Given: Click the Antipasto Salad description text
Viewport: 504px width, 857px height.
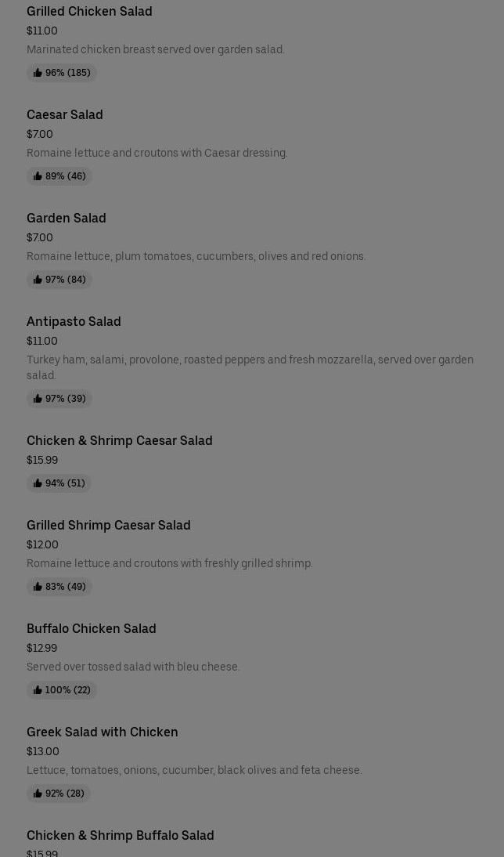Looking at the screenshot, I should (x=250, y=367).
